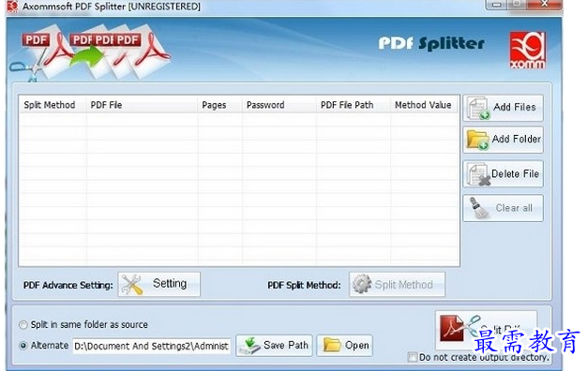Sort by Split Method column header
This screenshot has height=371, width=588.
click(53, 105)
